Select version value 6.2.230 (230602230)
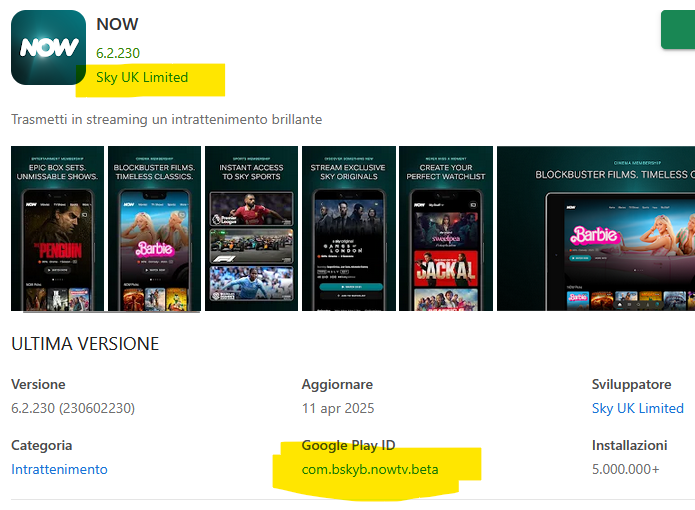695x510 pixels. [x=73, y=408]
